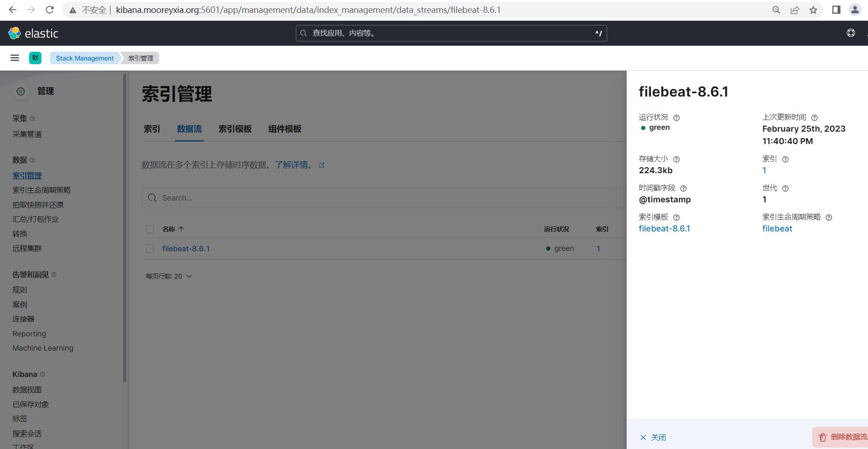
Task: Click the info icon beside Kibana section
Action: (x=42, y=374)
